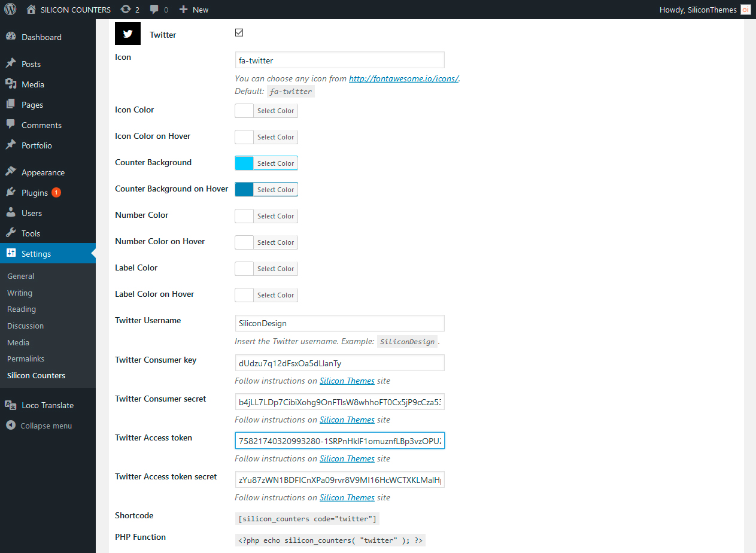Click the SiliconDesign example code text
Screen dimensions: 756x553
coord(408,342)
